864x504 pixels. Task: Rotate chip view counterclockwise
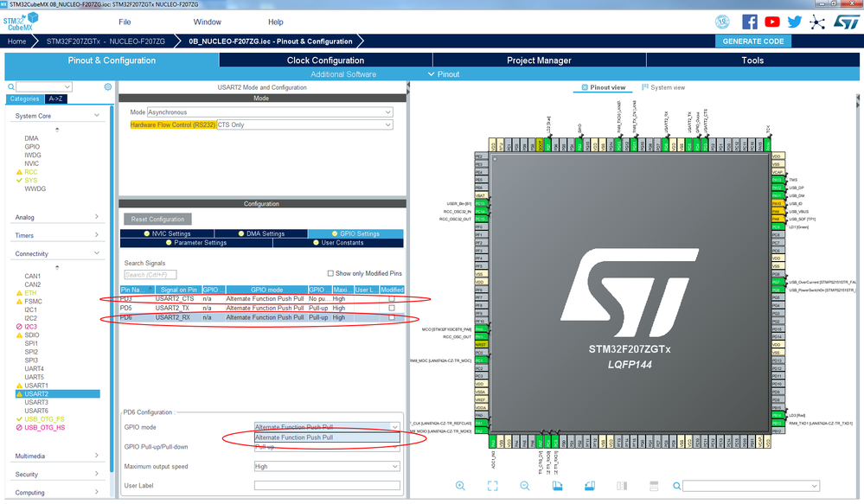[590, 486]
